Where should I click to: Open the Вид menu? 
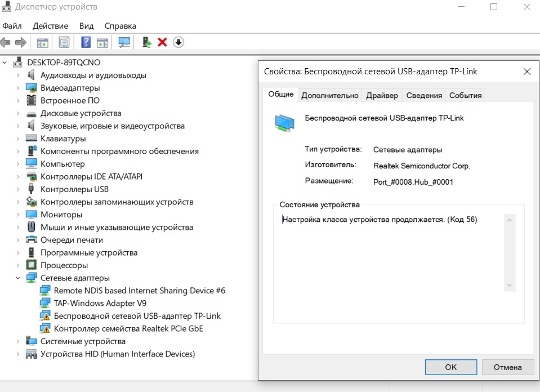point(87,26)
